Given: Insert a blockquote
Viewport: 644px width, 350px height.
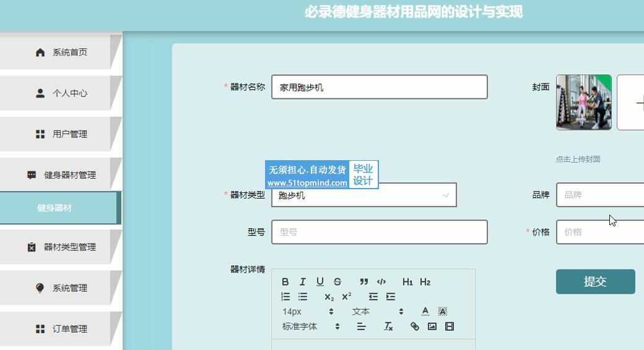Looking at the screenshot, I should tap(364, 282).
